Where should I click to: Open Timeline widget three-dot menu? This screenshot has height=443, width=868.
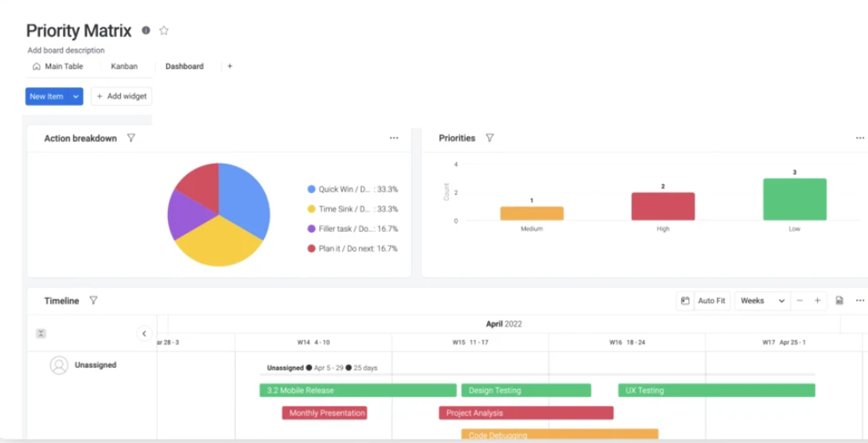(860, 300)
